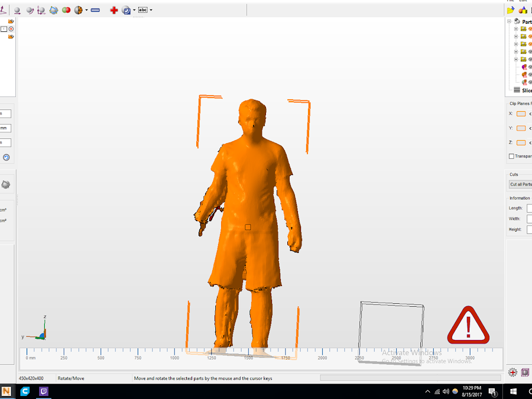The width and height of the screenshot is (532, 399).
Task: Click the abc label tool
Action: pyautogui.click(x=143, y=10)
